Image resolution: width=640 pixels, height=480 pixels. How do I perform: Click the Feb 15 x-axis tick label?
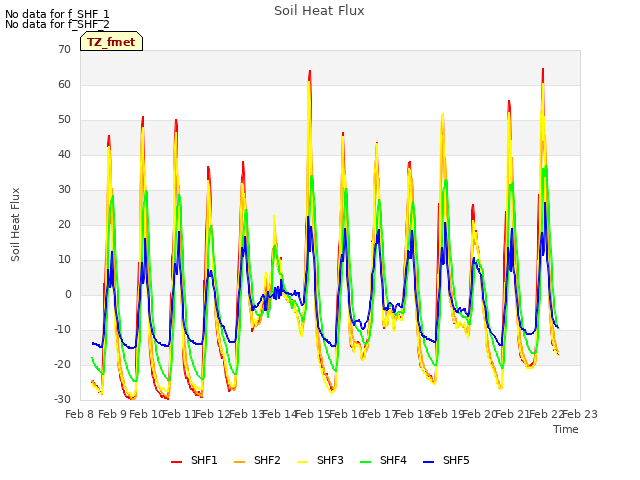pos(313,414)
